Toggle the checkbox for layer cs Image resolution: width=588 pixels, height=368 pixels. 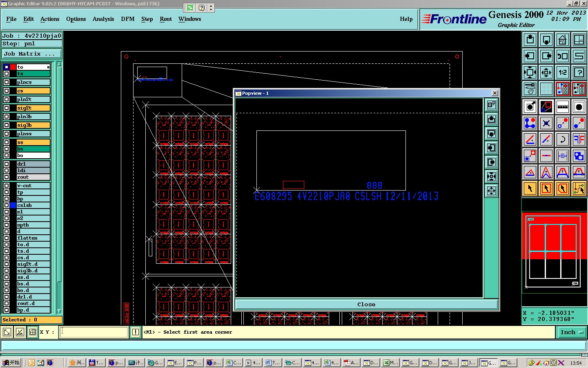[7, 91]
